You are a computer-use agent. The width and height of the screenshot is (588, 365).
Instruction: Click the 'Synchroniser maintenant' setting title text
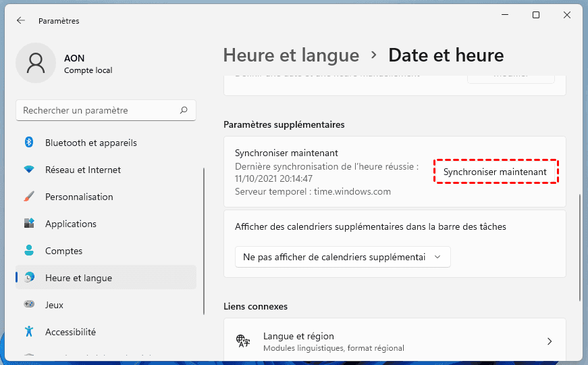pos(286,153)
